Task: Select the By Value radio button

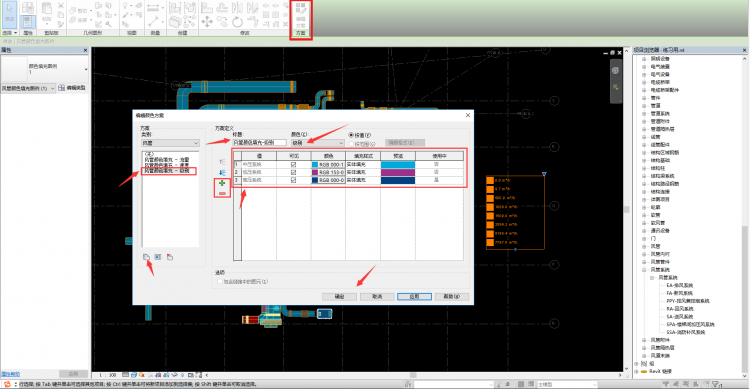Action: coord(351,135)
